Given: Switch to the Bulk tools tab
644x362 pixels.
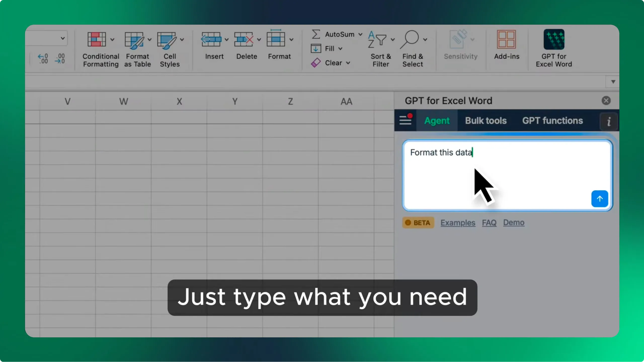Looking at the screenshot, I should tap(486, 121).
